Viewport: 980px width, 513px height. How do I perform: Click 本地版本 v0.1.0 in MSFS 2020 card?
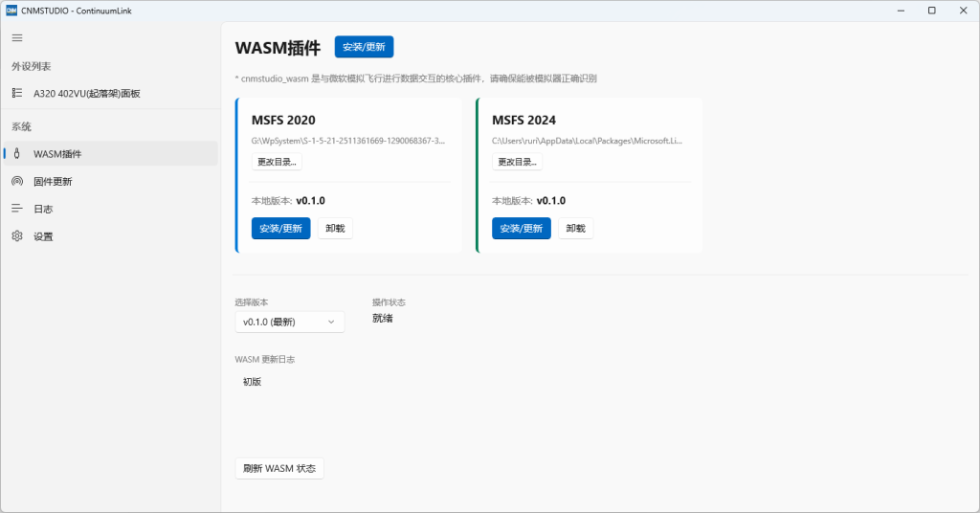pos(288,201)
